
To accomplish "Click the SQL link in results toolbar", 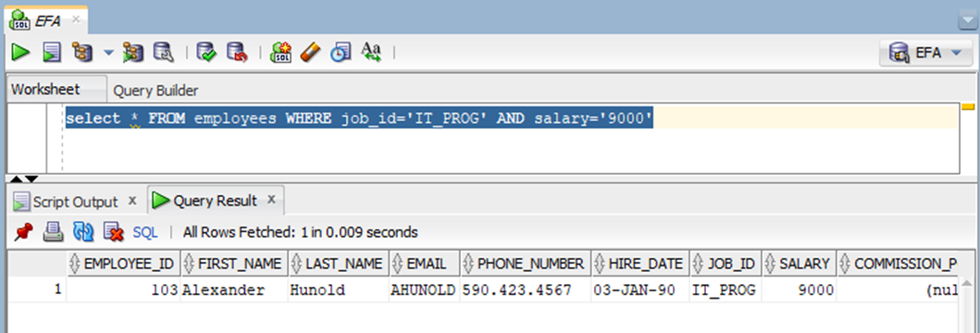I will pos(145,233).
